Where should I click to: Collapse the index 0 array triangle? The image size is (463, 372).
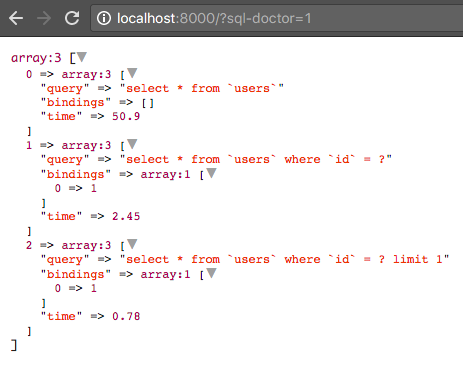click(132, 73)
